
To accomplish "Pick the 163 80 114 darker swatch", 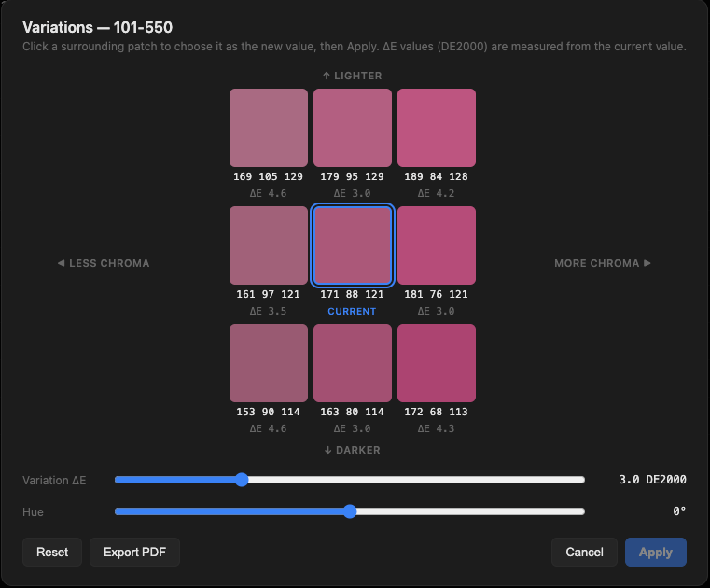I will point(353,363).
